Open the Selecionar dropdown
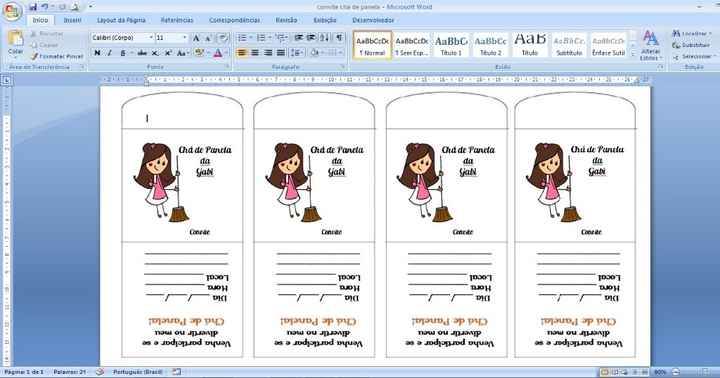The image size is (720, 378). click(693, 56)
